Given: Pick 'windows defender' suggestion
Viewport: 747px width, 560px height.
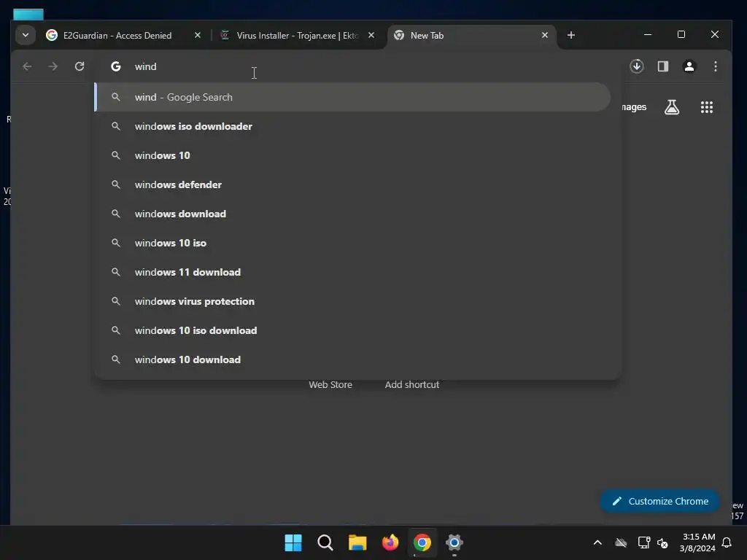Looking at the screenshot, I should click(352, 184).
